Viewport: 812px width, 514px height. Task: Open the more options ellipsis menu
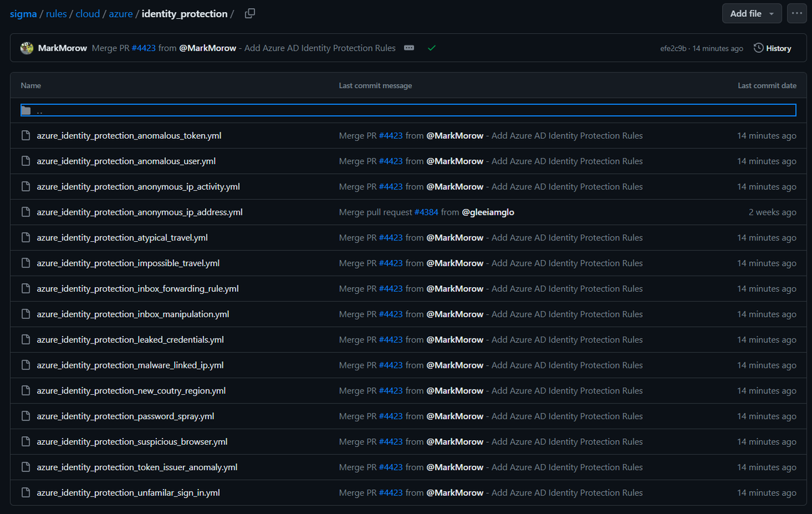[x=796, y=14]
